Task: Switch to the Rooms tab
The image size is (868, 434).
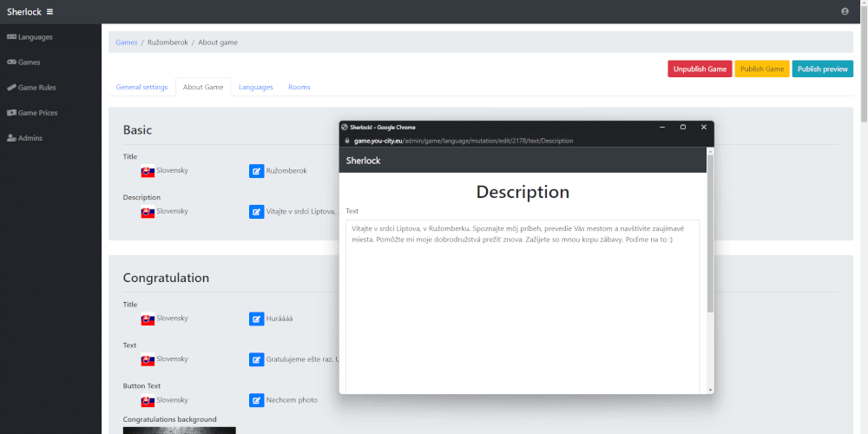Action: point(299,87)
